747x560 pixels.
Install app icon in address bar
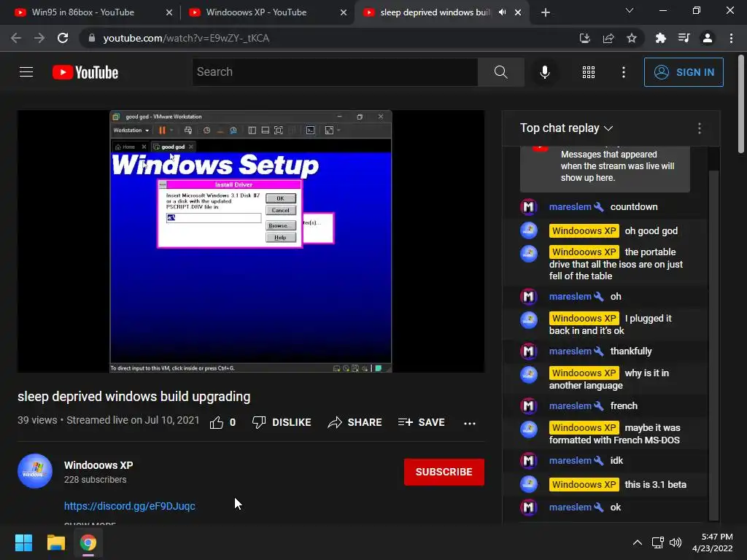tap(584, 38)
